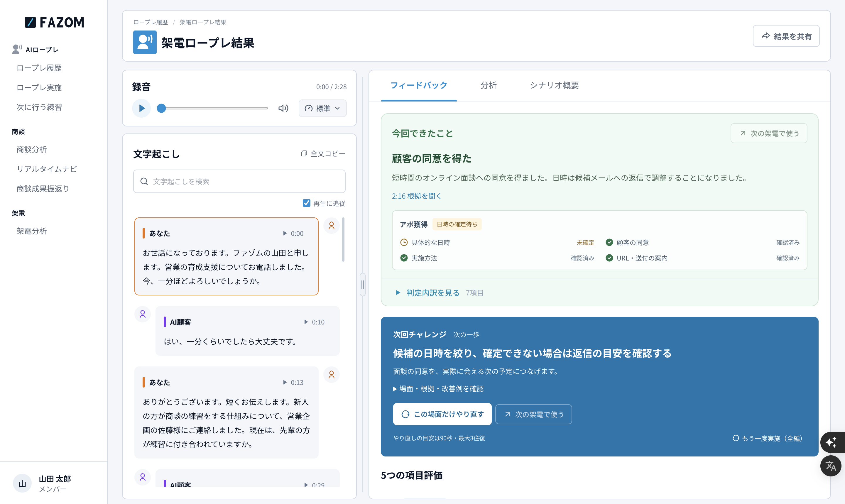Open 商談成果振返り in sidebar
The image size is (845, 504).
(x=43, y=189)
